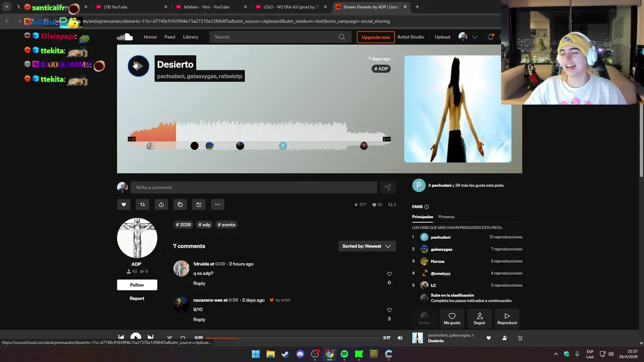Show hidden system tray icons

[555, 354]
